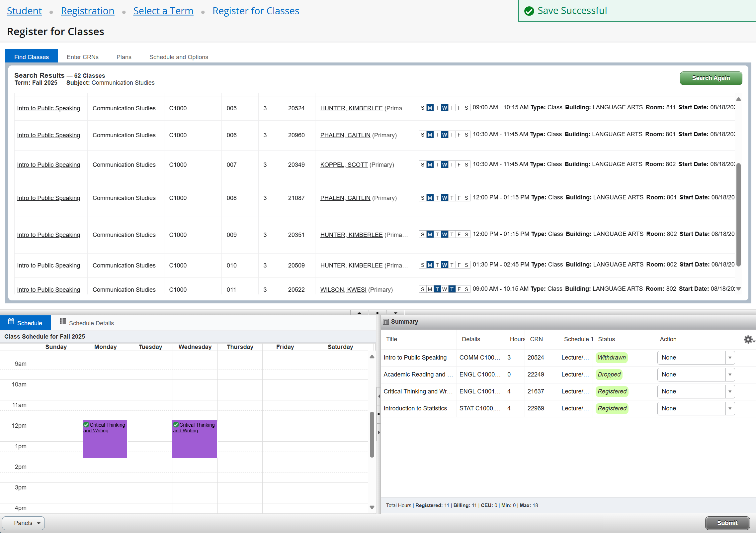The image size is (756, 533).
Task: Click the Submit button
Action: [727, 523]
